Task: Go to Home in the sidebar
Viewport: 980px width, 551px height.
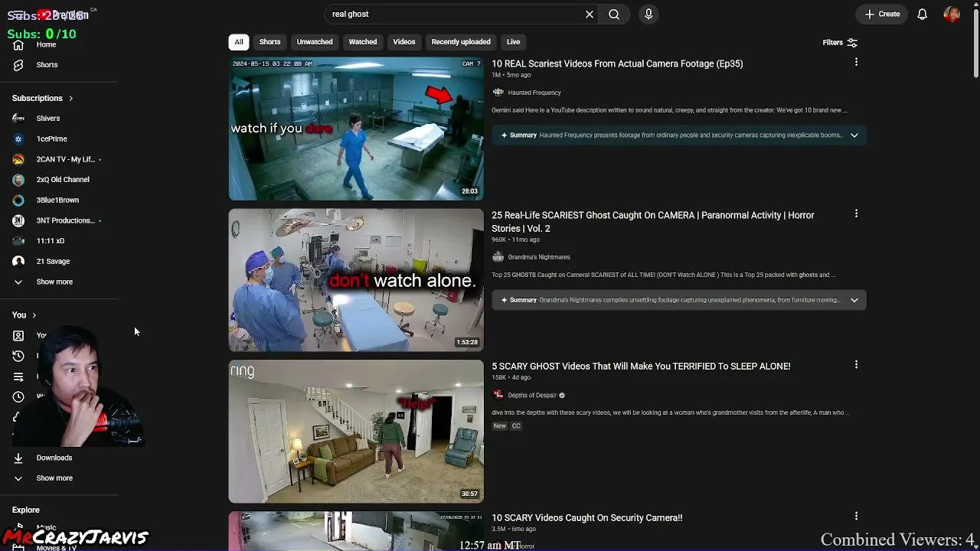Action: (x=46, y=44)
